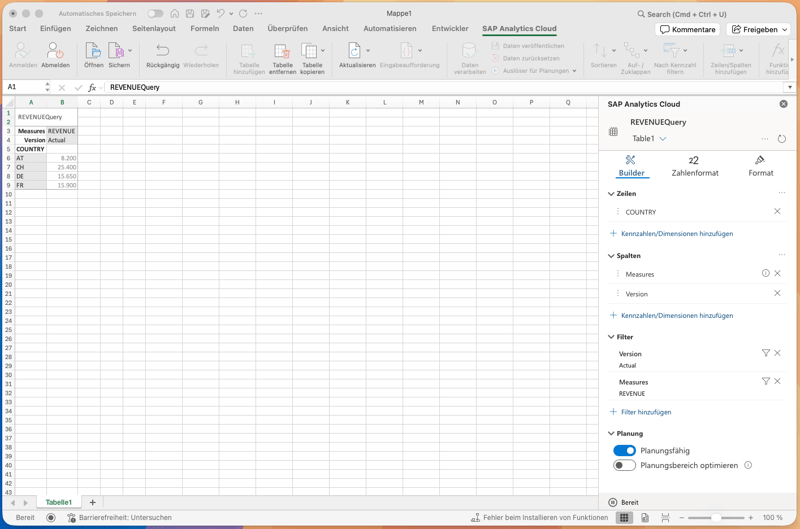Click Nach Kennzahl filtern icon
The width and height of the screenshot is (800, 529).
pyautogui.click(x=671, y=51)
